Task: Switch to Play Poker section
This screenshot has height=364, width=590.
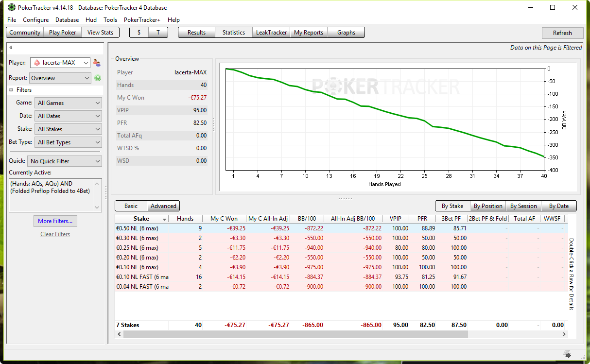Action: point(63,33)
